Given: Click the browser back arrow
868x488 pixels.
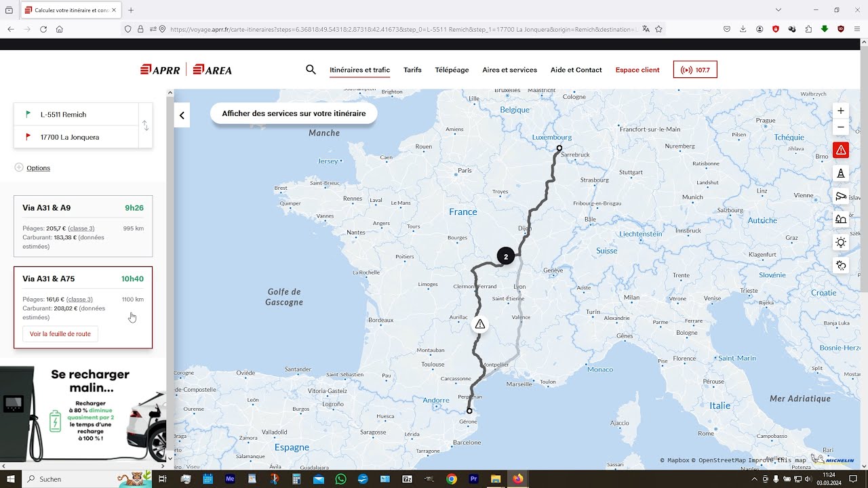Looking at the screenshot, I should point(11,29).
